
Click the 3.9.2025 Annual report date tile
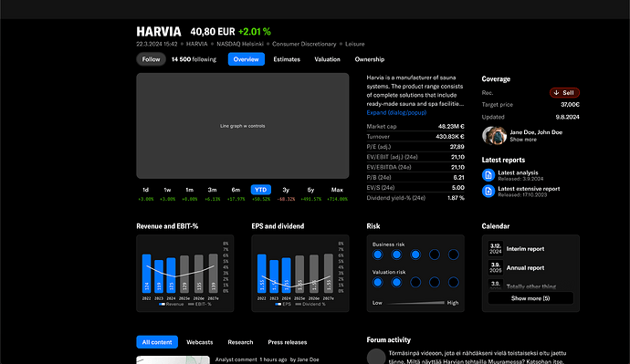496,267
